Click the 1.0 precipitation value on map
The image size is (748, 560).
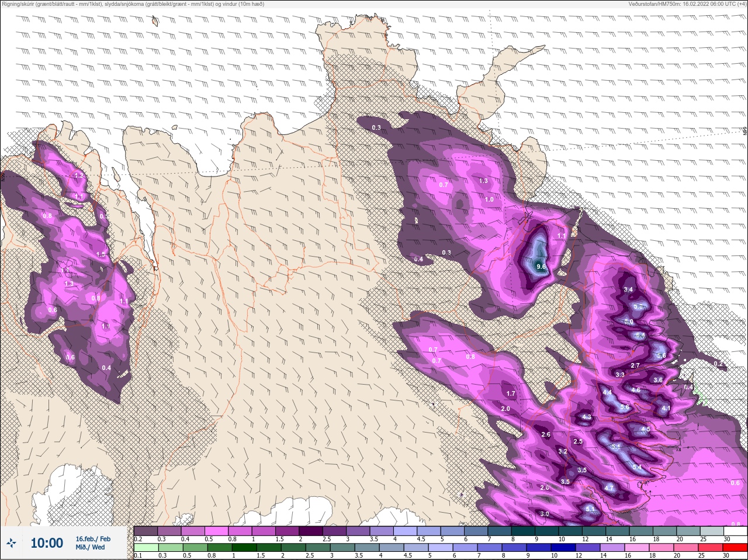point(489,199)
